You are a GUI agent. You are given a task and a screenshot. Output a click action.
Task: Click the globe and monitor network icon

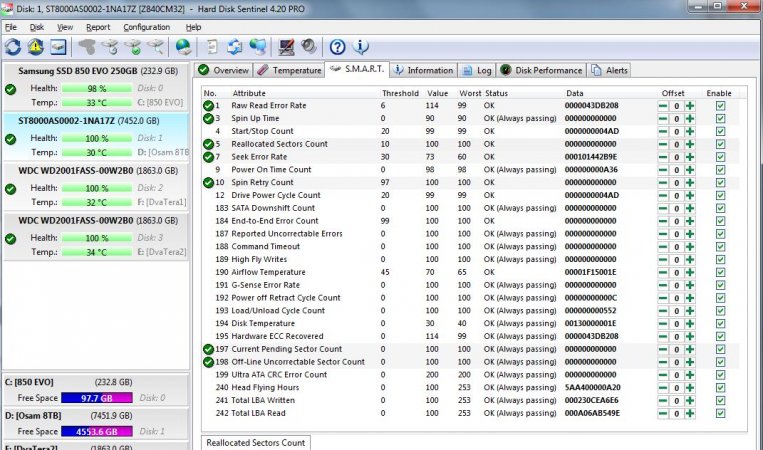[x=258, y=47]
